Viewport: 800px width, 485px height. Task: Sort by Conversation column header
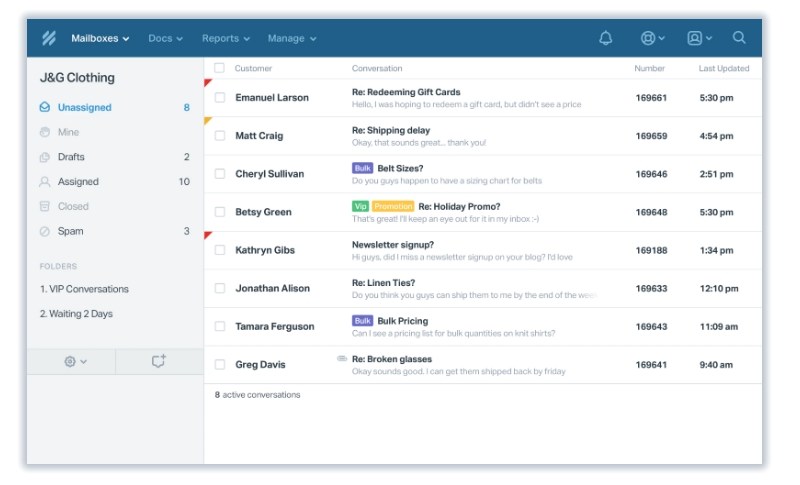[x=377, y=68]
